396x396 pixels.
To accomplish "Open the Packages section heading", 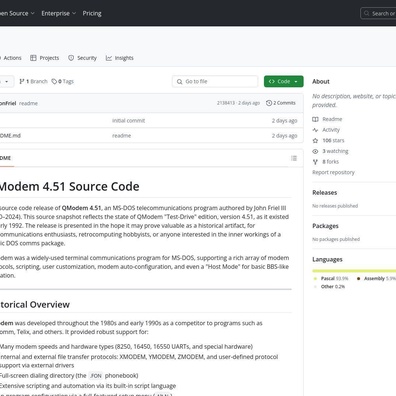I will (x=325, y=226).
